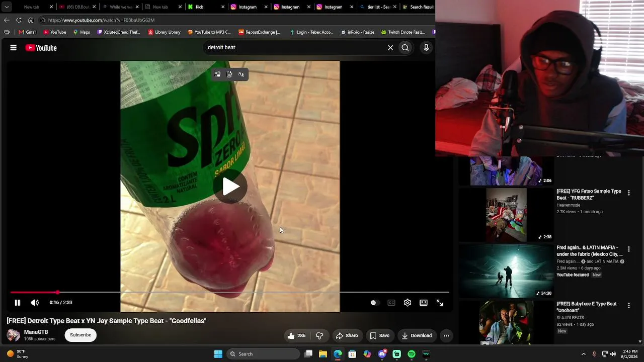The image size is (644, 362).
Task: Dislike the video with thumbs down
Action: (x=319, y=336)
